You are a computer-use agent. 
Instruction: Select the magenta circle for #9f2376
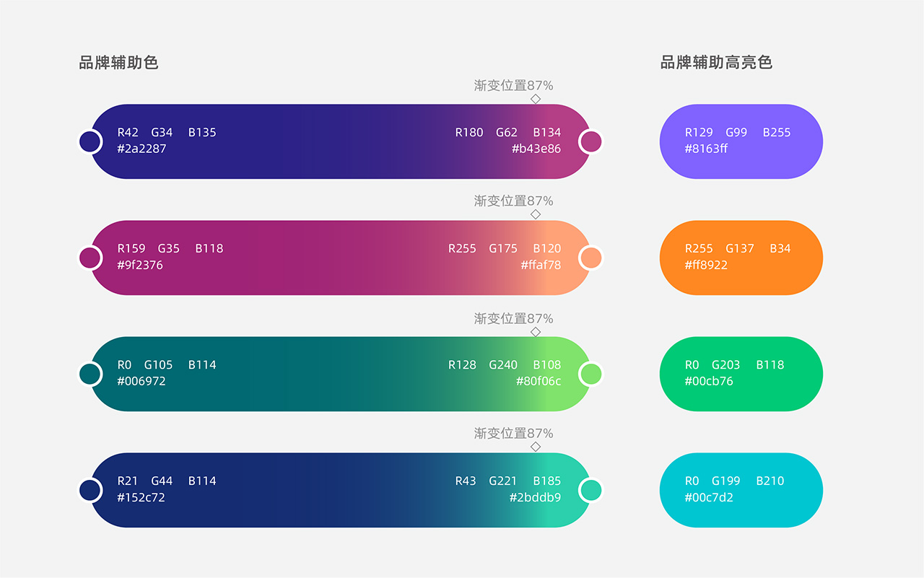click(x=90, y=258)
